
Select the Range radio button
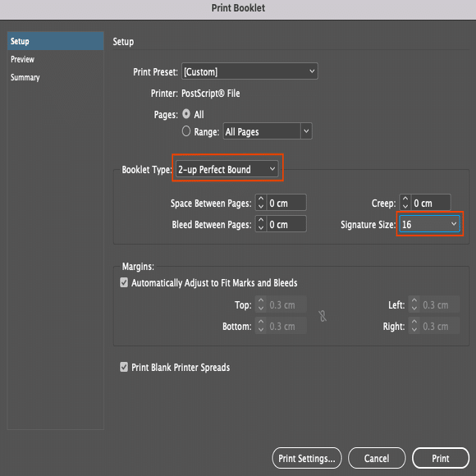[186, 131]
